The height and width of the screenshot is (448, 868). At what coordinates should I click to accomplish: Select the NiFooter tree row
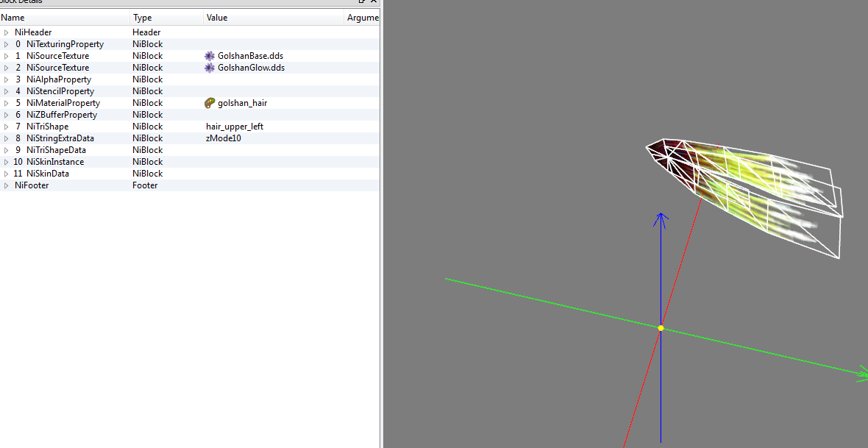(190, 185)
